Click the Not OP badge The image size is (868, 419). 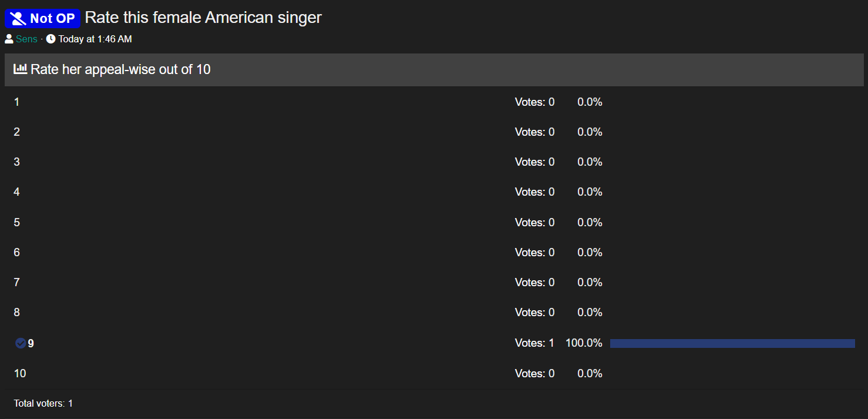(42, 18)
